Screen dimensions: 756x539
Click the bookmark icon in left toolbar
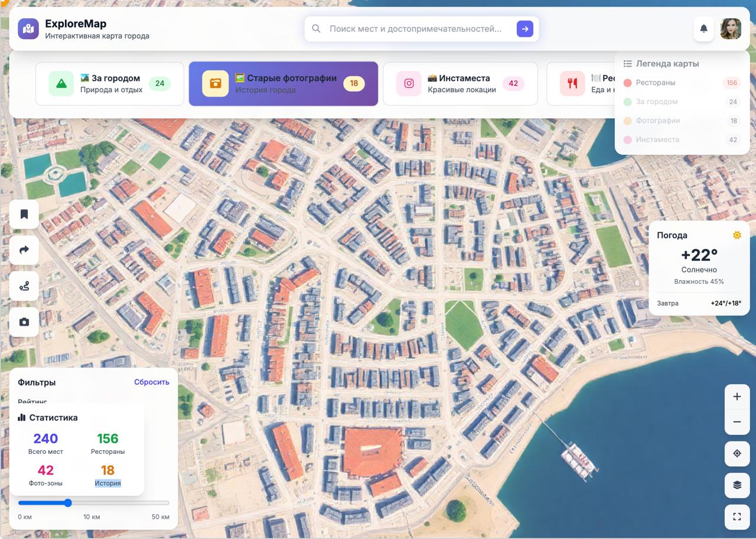24,214
